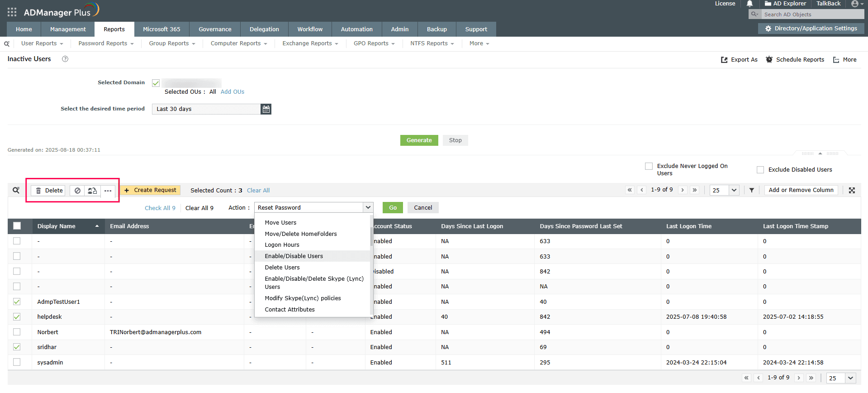Click the fullscreen expand icon
Screen dimensions: 868x393
852,190
